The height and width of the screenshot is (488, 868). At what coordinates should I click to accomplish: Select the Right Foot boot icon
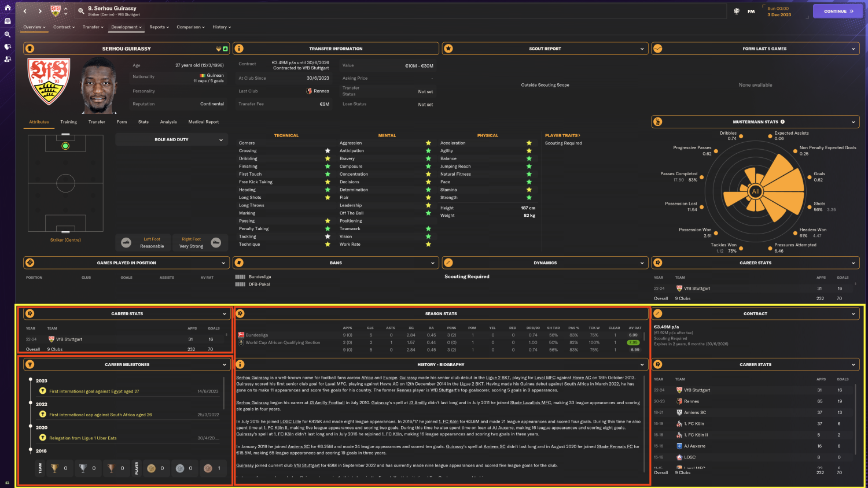[216, 243]
